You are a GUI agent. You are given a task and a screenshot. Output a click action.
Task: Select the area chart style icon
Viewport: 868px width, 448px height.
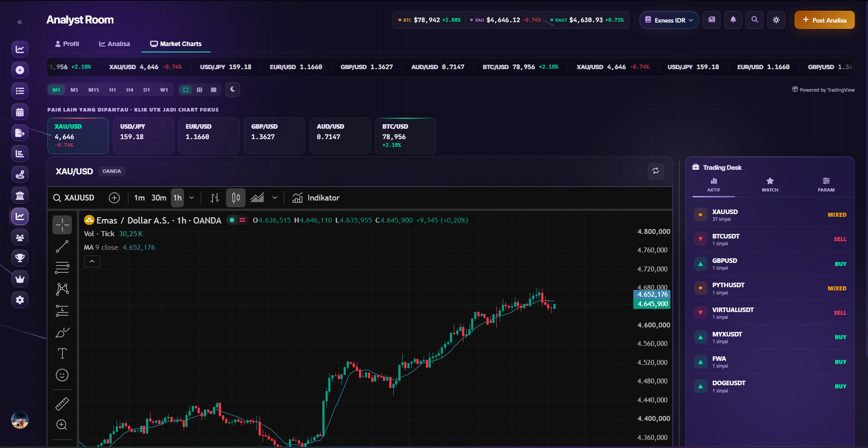tap(257, 198)
